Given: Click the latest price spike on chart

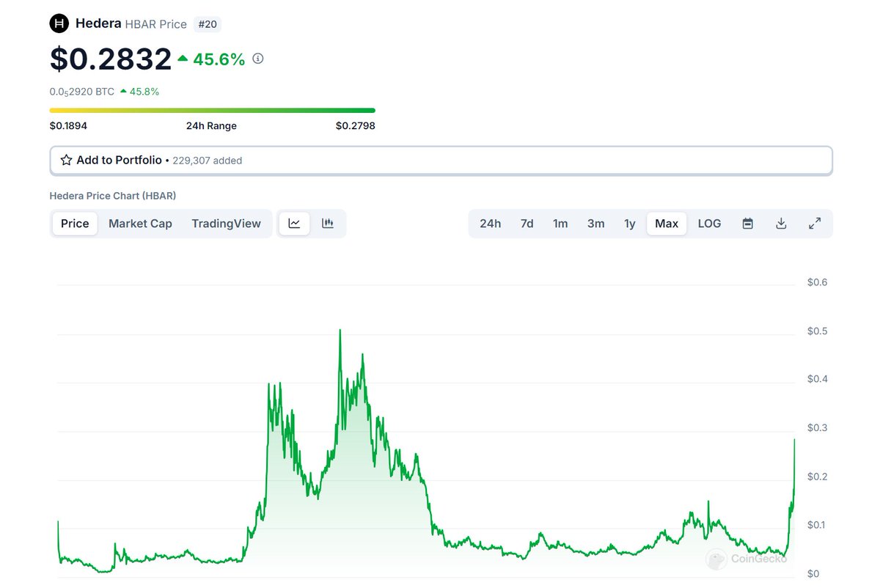Looking at the screenshot, I should (794, 441).
